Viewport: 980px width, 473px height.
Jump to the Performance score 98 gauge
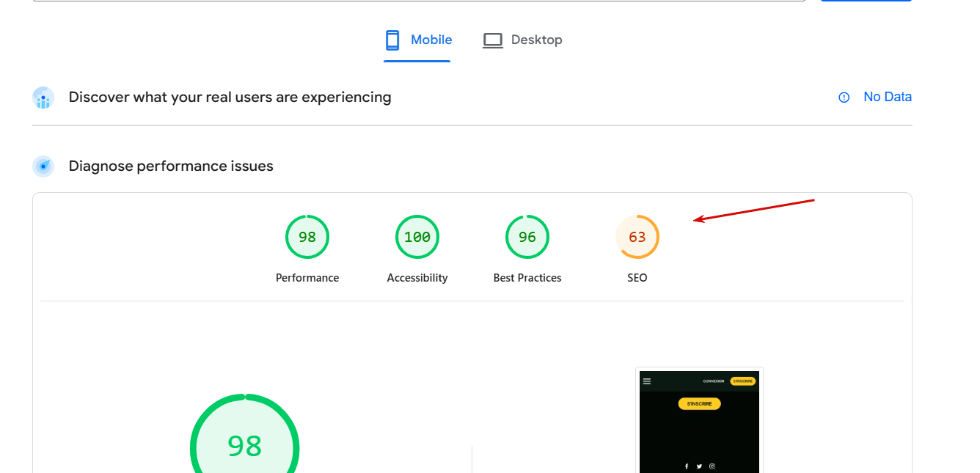(x=307, y=237)
